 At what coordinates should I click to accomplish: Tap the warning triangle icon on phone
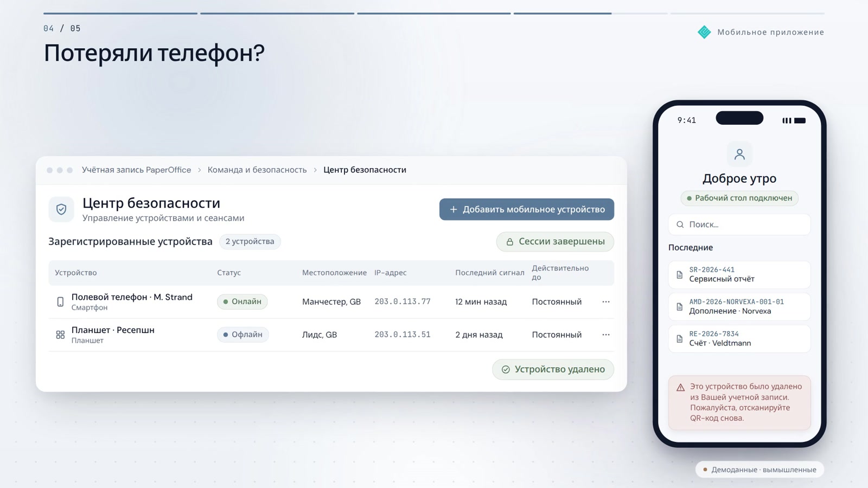click(x=680, y=387)
